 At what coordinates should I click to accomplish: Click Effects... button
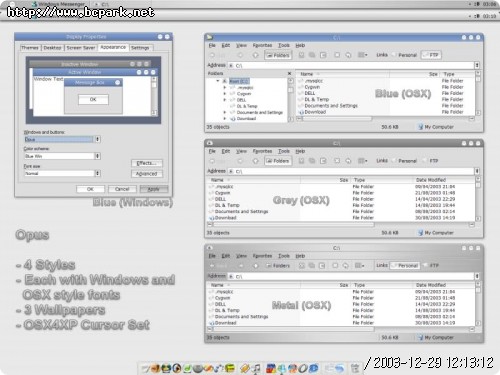pyautogui.click(x=147, y=163)
